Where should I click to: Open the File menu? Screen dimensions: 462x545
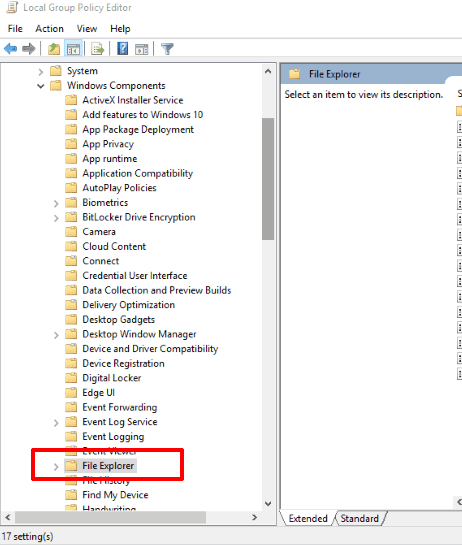coord(15,29)
